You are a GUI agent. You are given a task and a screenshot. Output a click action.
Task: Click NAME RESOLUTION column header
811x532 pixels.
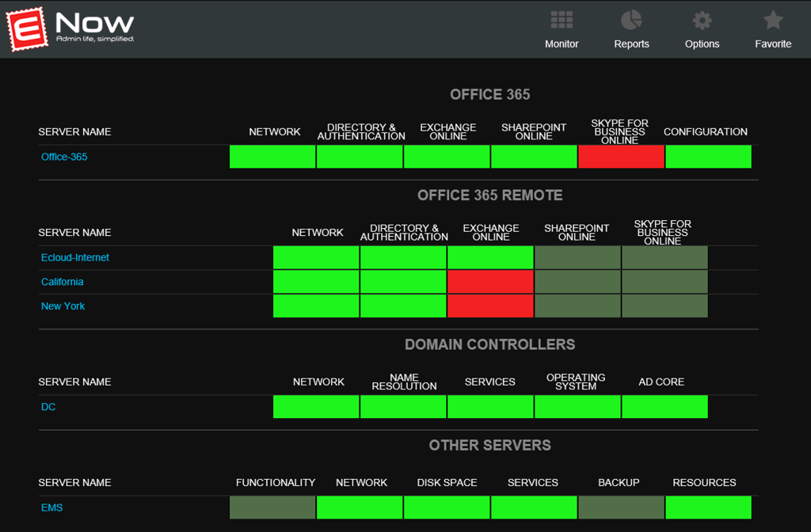pos(404,382)
